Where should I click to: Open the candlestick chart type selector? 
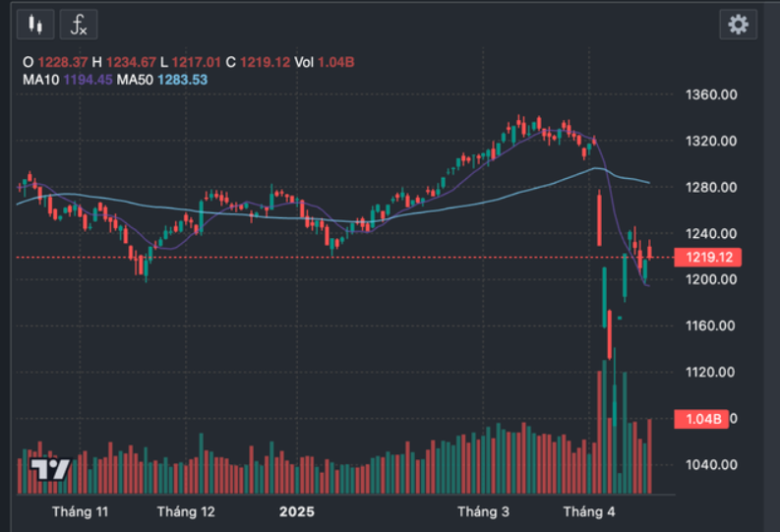[36, 24]
